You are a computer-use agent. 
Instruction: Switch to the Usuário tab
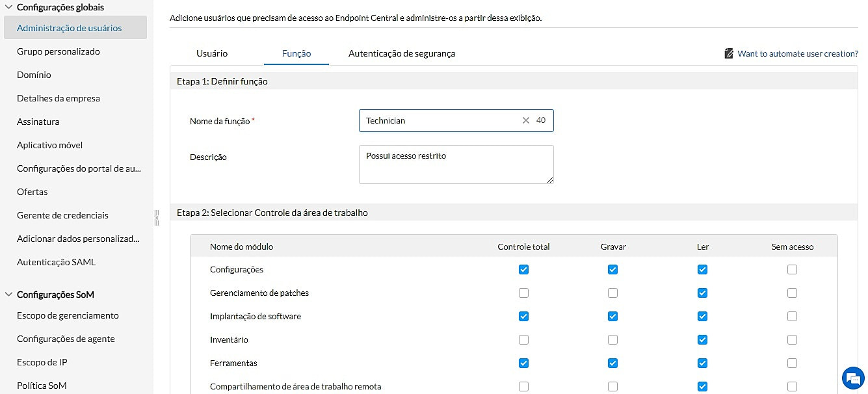pyautogui.click(x=212, y=53)
